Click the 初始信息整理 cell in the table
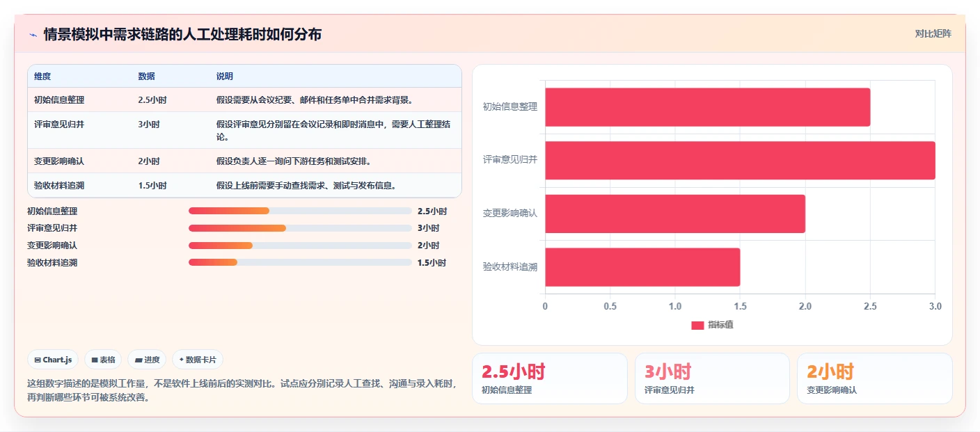980x432 pixels. coord(59,100)
